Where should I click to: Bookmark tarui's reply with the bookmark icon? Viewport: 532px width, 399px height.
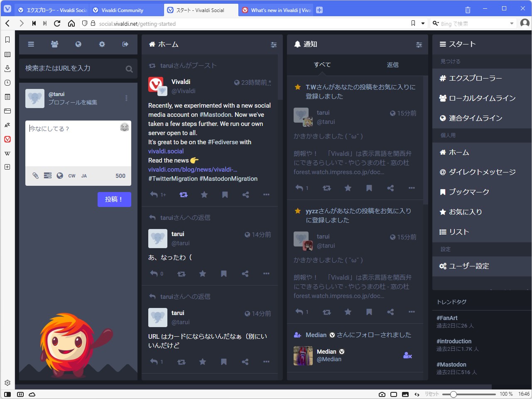pyautogui.click(x=223, y=273)
